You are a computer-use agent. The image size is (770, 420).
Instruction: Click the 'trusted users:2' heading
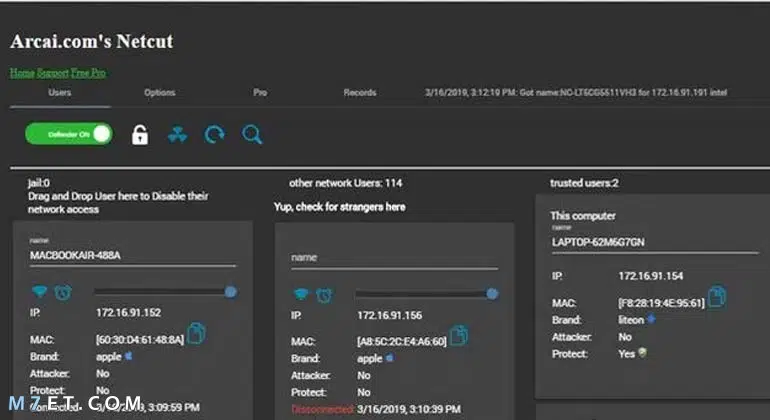[584, 183]
